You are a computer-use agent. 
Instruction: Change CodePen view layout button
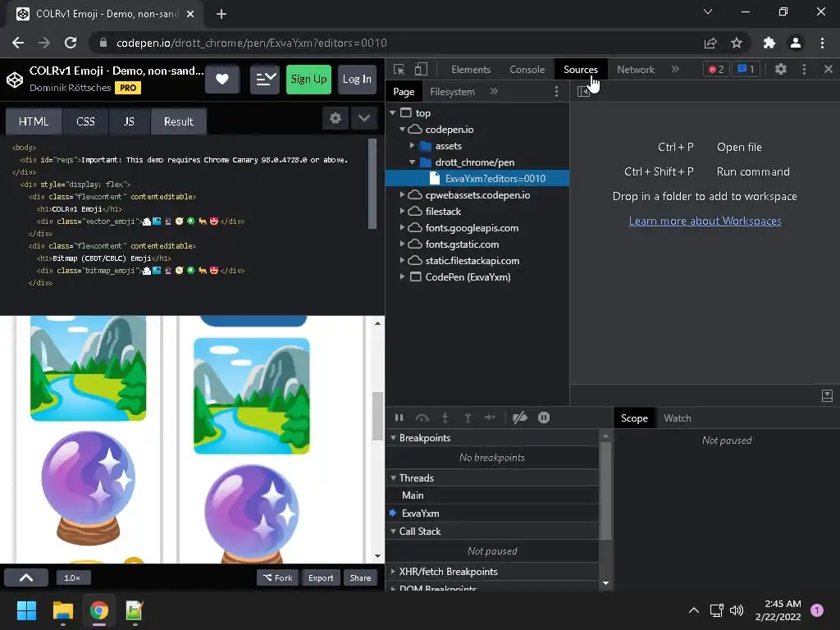click(x=265, y=80)
